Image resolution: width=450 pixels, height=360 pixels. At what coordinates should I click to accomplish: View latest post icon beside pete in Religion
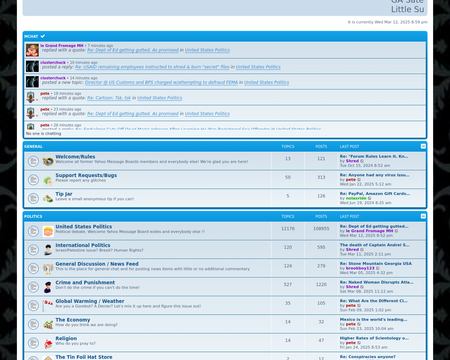(359, 343)
